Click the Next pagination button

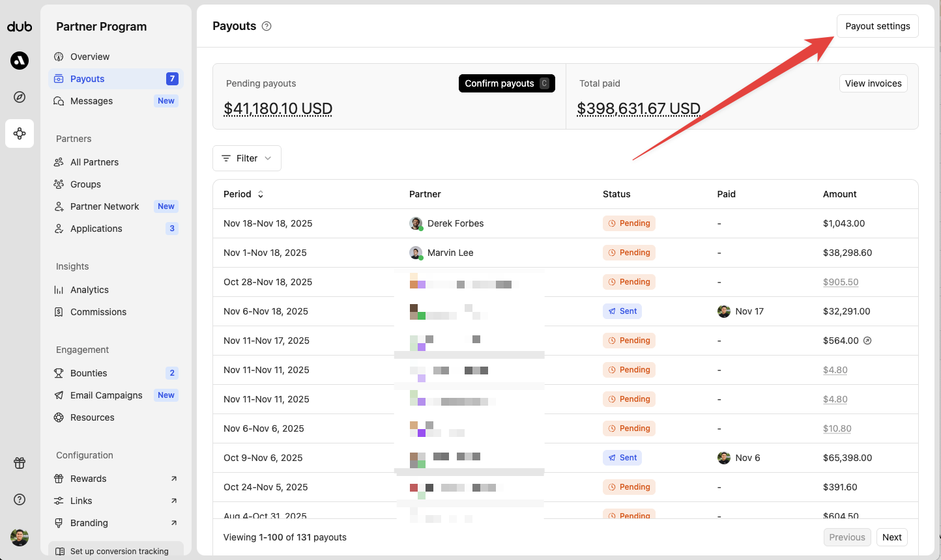tap(891, 537)
